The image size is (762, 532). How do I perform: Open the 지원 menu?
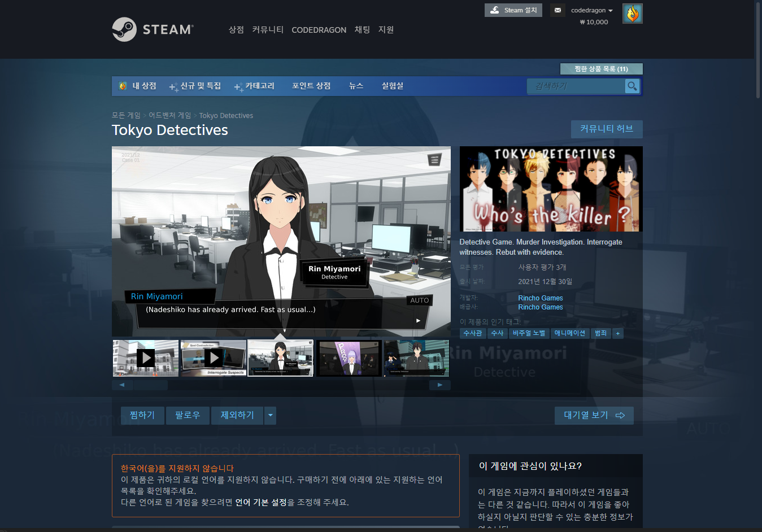coord(386,29)
